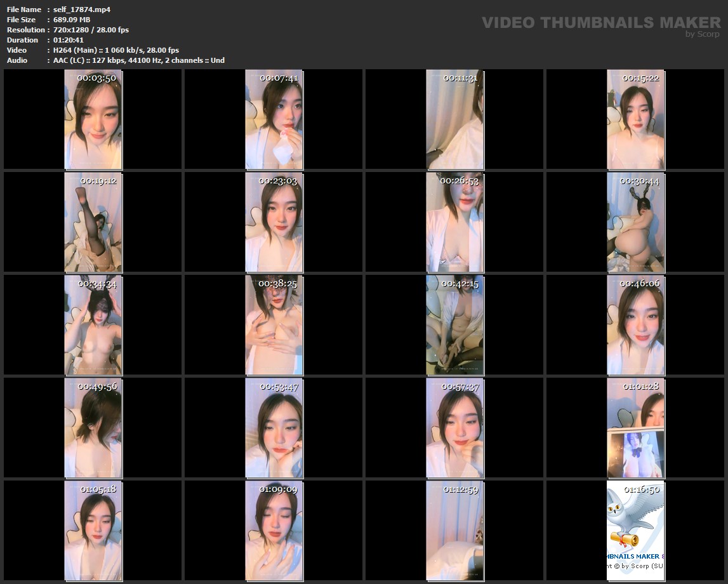This screenshot has height=584, width=728.
Task: Click the thumbnail at 00:46:06
Action: pyautogui.click(x=636, y=325)
